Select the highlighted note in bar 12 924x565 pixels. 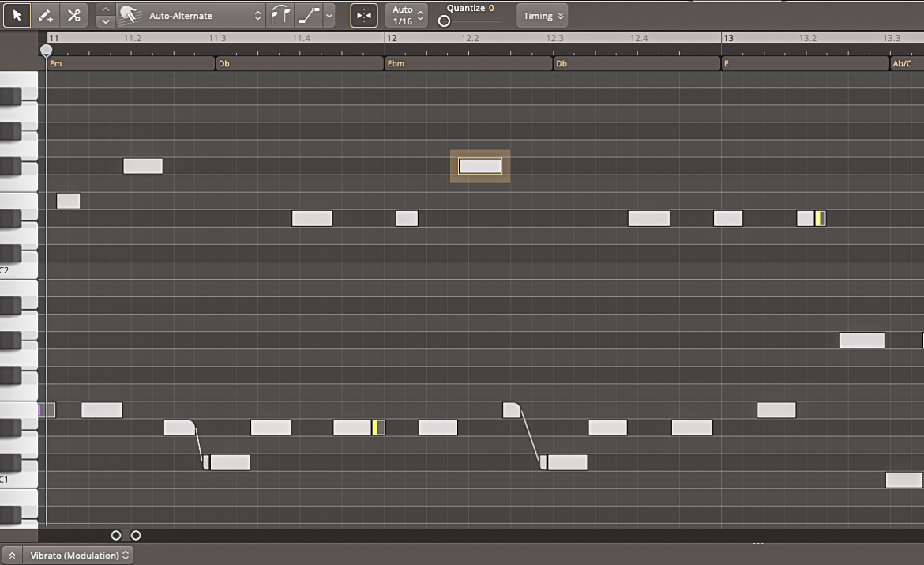(480, 166)
